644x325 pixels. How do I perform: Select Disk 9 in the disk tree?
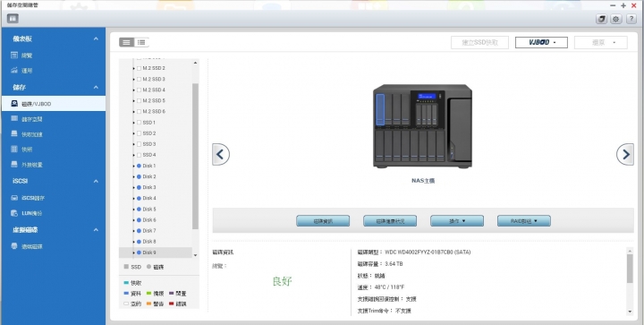pos(149,252)
